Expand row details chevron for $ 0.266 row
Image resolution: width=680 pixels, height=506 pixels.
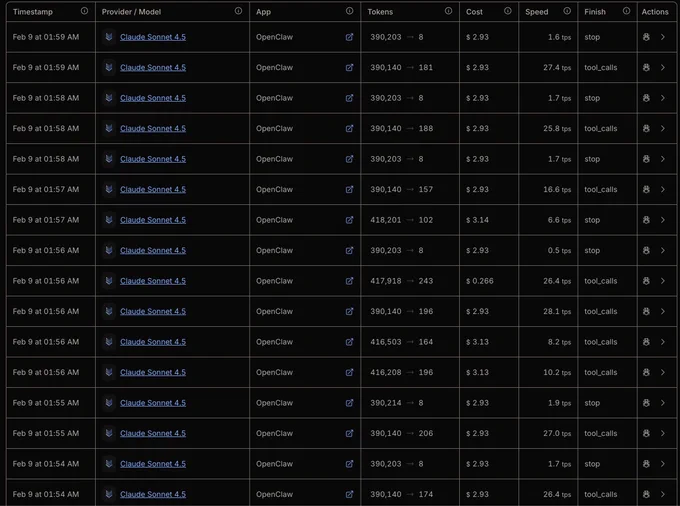[x=663, y=281]
